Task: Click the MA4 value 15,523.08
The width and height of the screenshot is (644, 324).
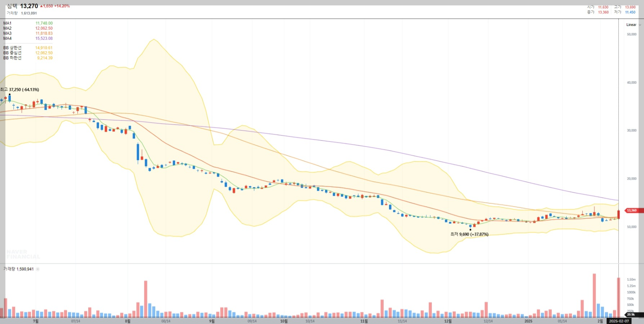Action: pyautogui.click(x=44, y=39)
